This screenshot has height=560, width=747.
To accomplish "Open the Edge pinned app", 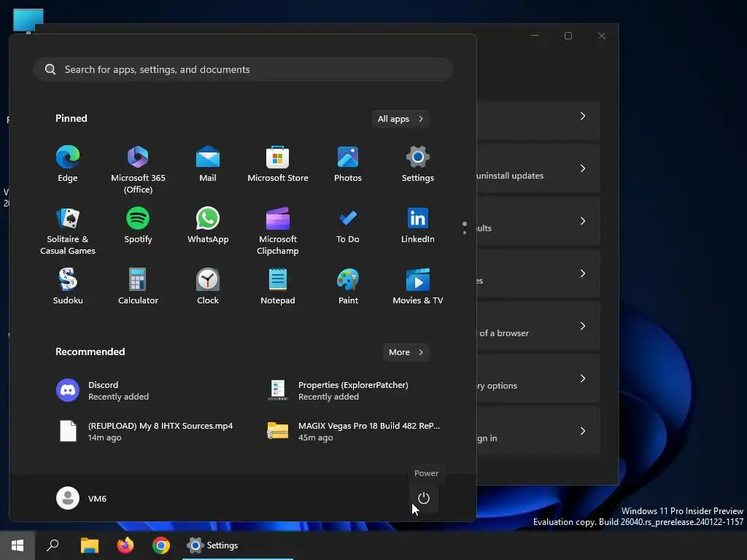I will (x=68, y=164).
